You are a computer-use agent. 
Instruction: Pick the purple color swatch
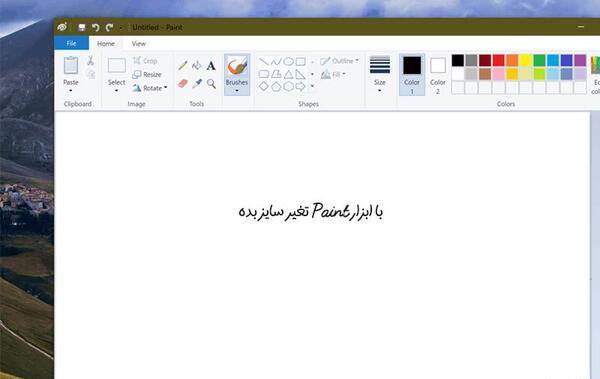580,60
